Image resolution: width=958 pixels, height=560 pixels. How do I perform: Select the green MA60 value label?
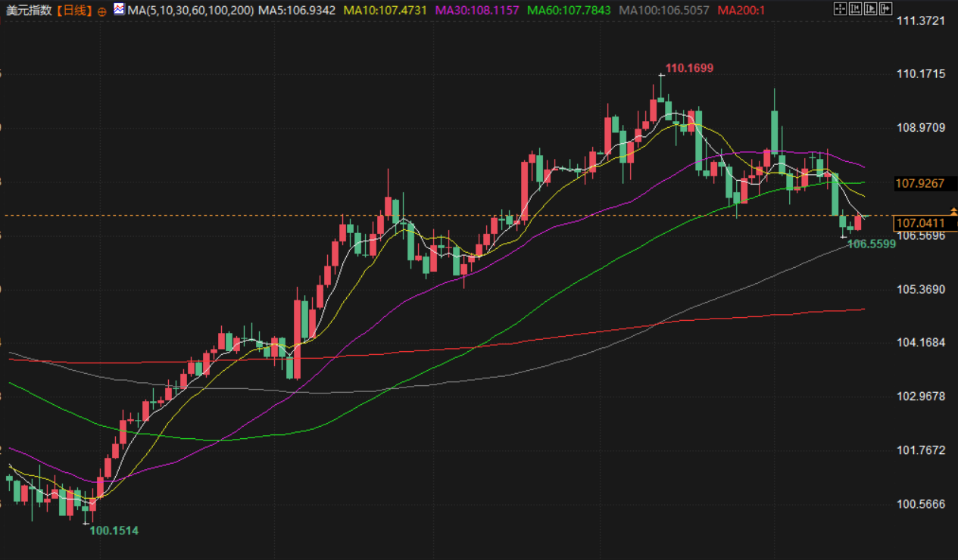coord(570,11)
